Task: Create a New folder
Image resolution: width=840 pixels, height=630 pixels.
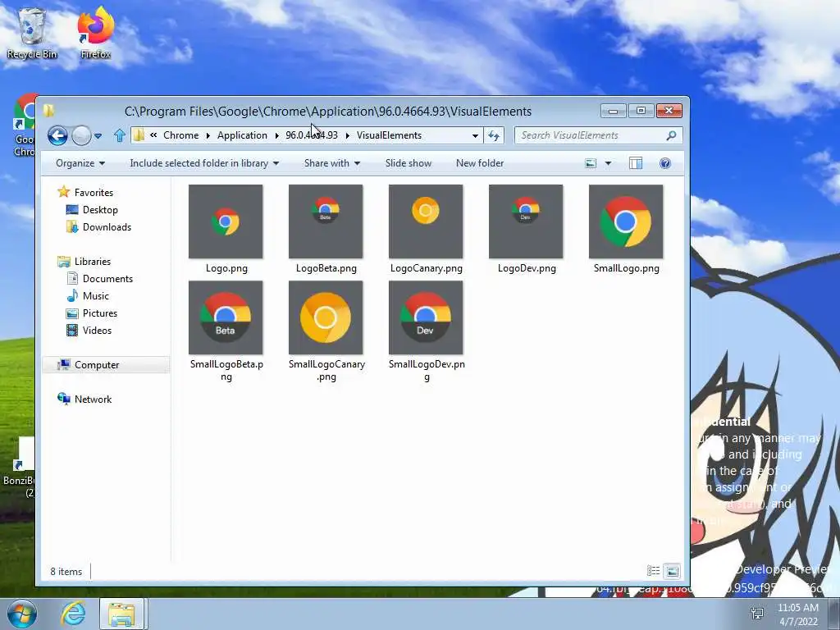Action: pyautogui.click(x=480, y=163)
